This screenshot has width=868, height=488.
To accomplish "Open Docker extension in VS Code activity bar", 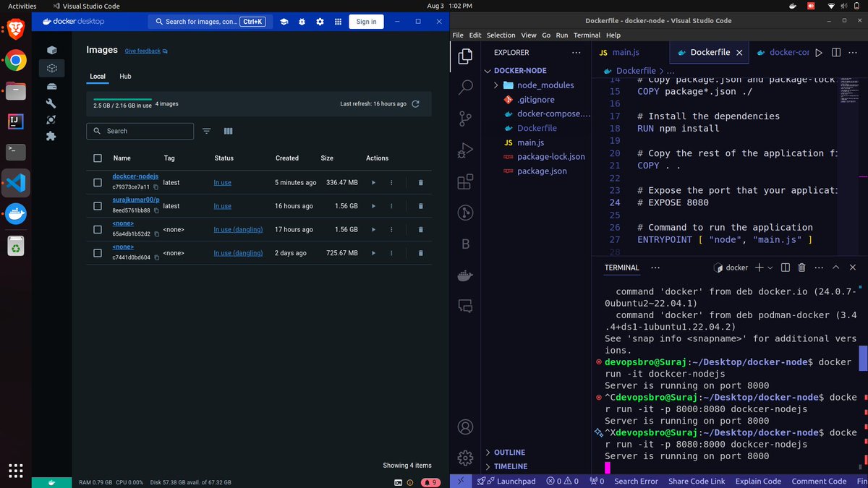I will click(466, 275).
